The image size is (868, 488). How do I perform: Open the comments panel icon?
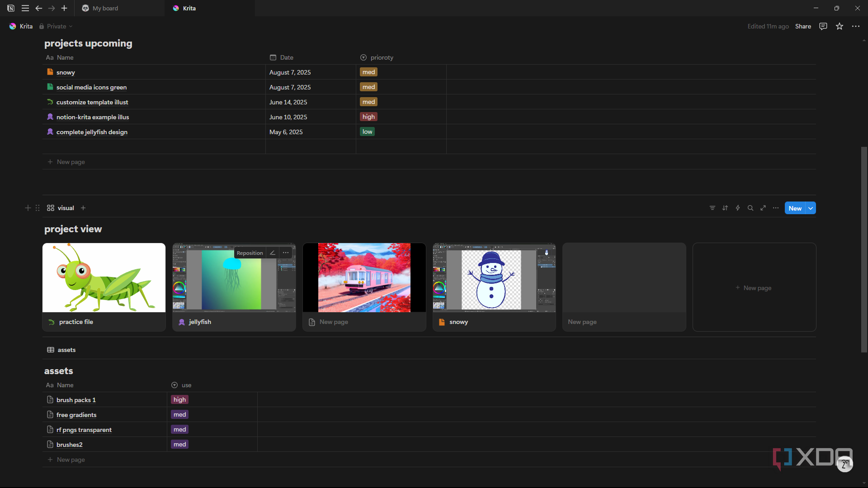(x=823, y=26)
